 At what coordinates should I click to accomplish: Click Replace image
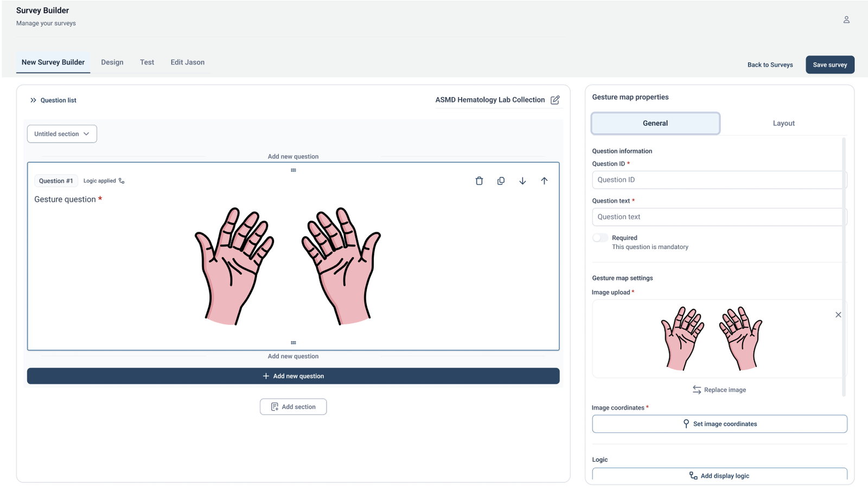[x=719, y=390]
